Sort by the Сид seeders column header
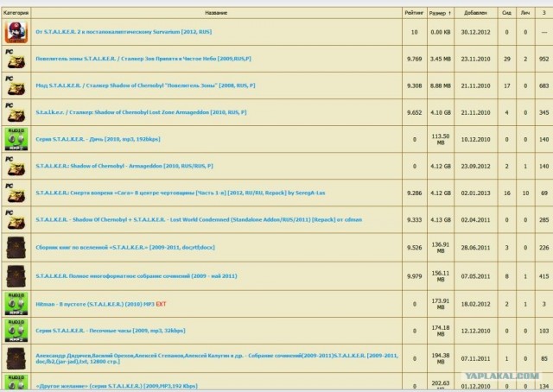Screen dimensions: 553x392 click(x=507, y=13)
